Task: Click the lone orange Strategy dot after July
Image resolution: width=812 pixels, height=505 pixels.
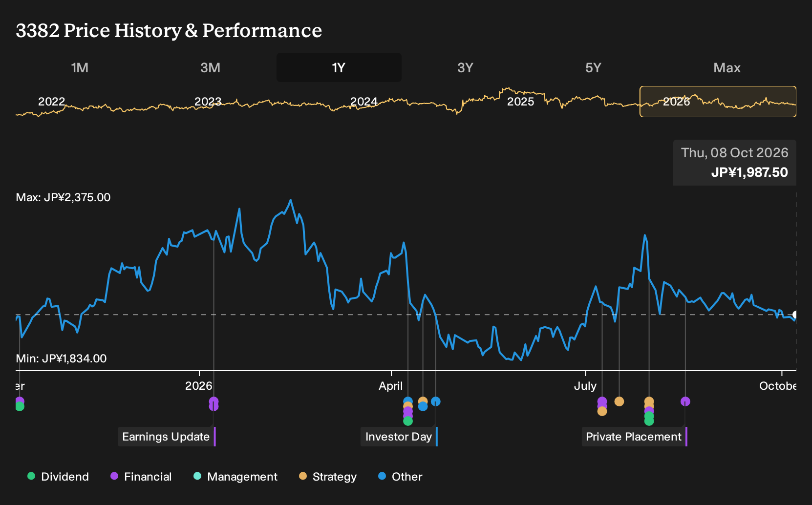Action: pos(619,401)
